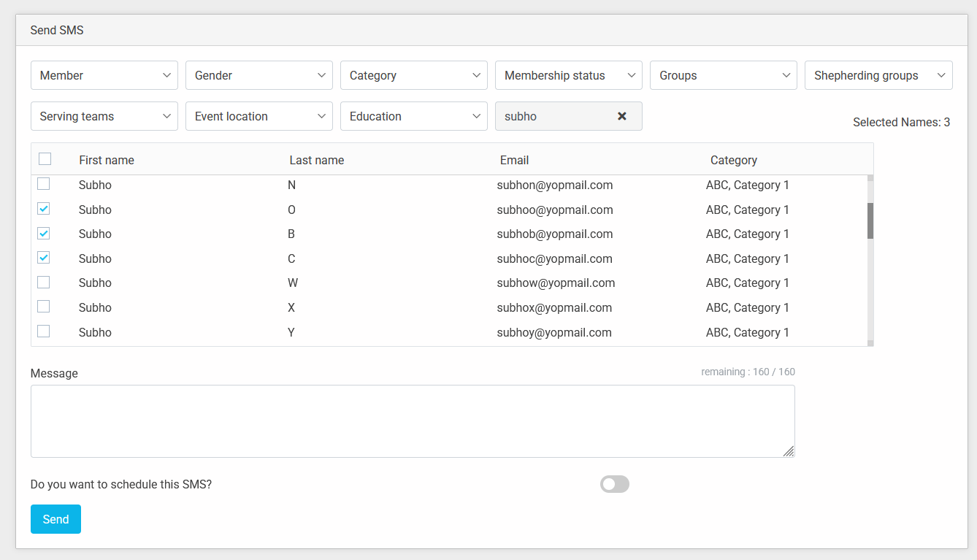Click the Send button
Viewport: 977px width, 560px height.
55,519
